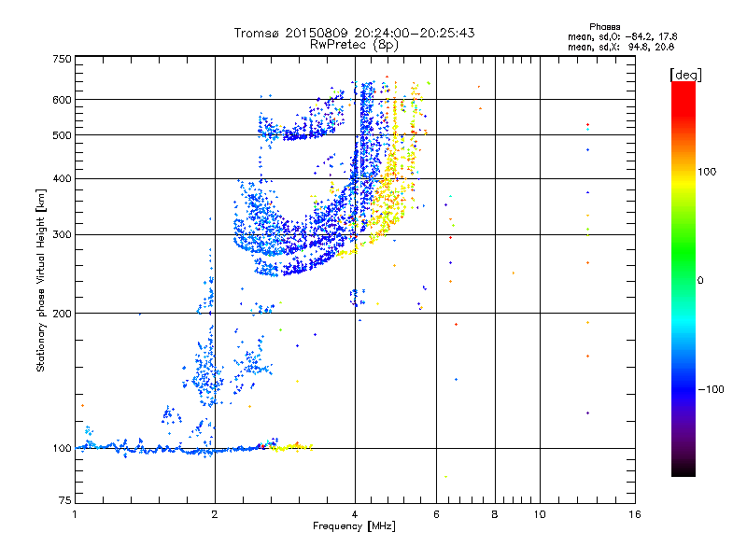Screen dimensions: 747x560
Task: Click the 'RwPretec (8p)' subtitle
Action: pos(354,45)
